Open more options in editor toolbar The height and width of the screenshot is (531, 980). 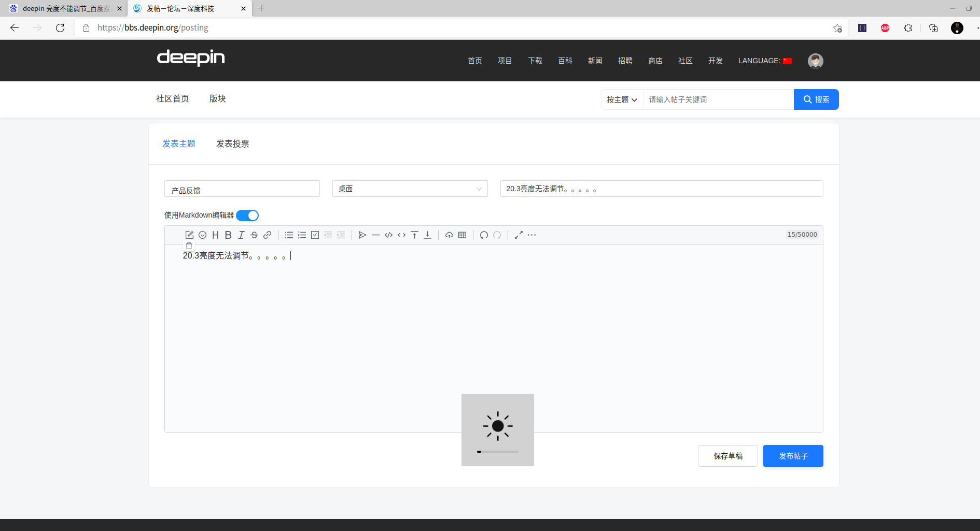[531, 235]
